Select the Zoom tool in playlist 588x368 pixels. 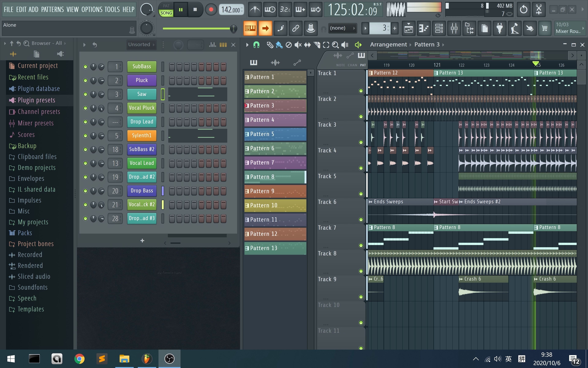point(335,45)
